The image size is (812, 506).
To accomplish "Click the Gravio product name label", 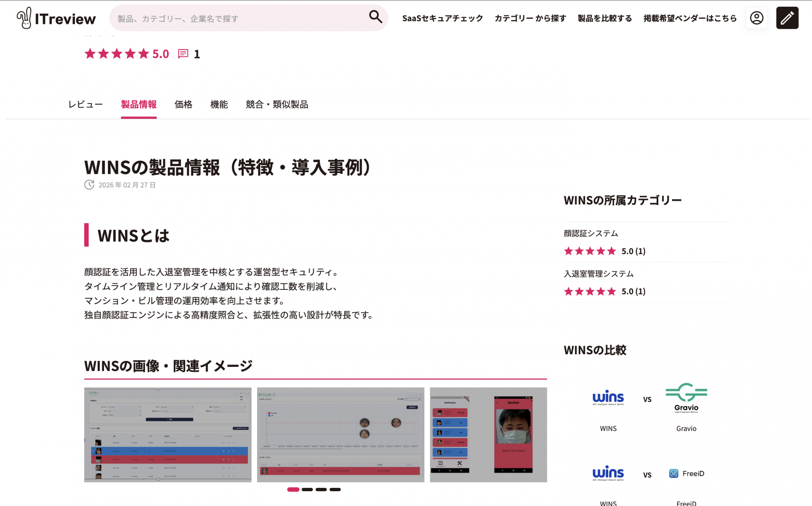I will pos(686,429).
